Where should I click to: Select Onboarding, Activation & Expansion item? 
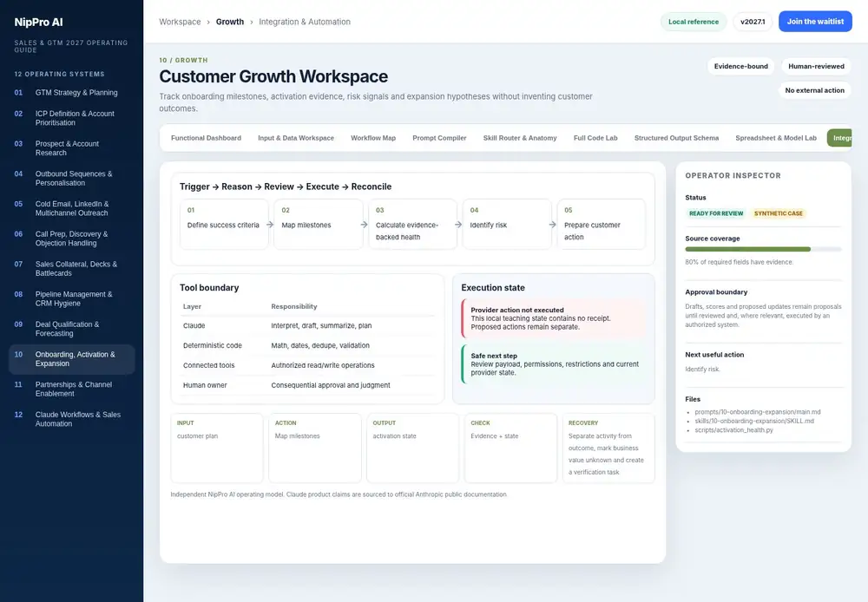[71, 359]
